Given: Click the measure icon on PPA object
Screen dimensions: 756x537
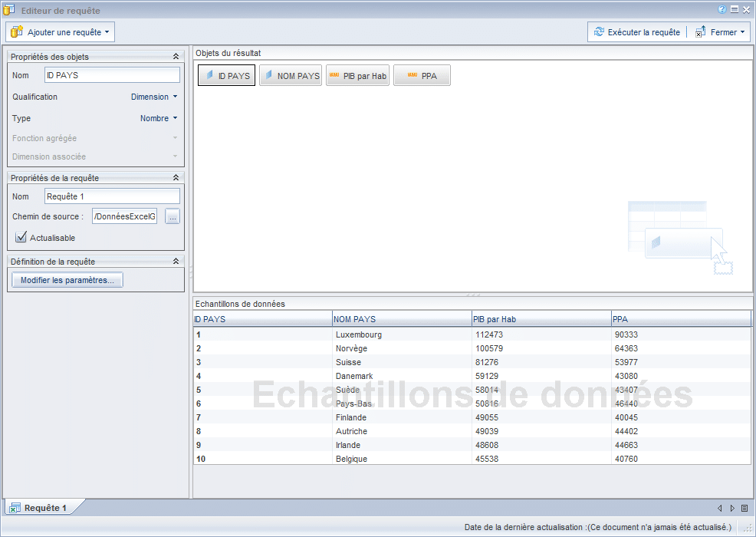Looking at the screenshot, I should point(413,74).
